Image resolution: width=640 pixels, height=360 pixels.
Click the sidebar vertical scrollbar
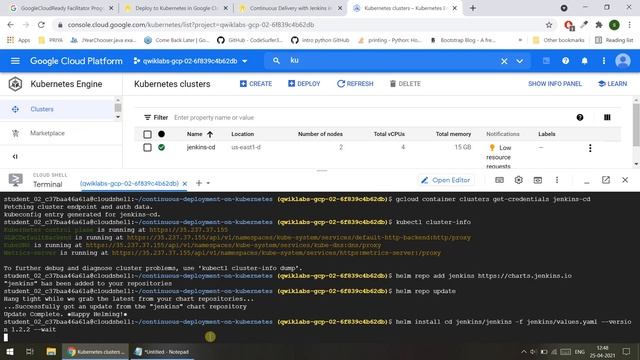click(118, 108)
